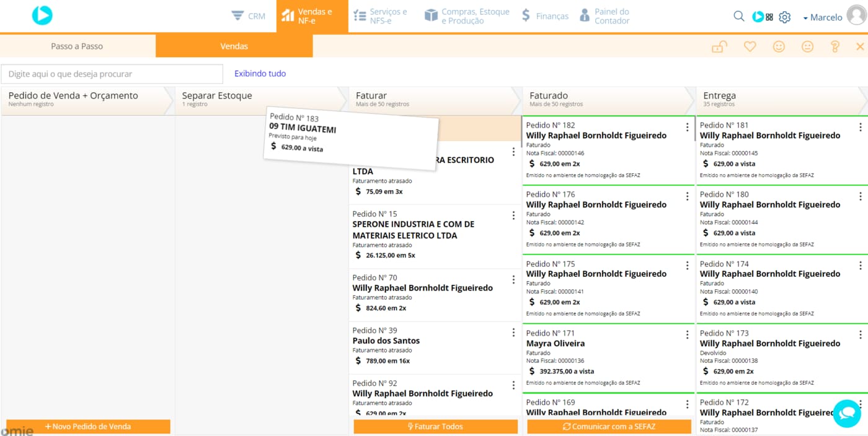This screenshot has width=868, height=436.
Task: Open options menu for Pedido Nº 174
Action: point(860,266)
